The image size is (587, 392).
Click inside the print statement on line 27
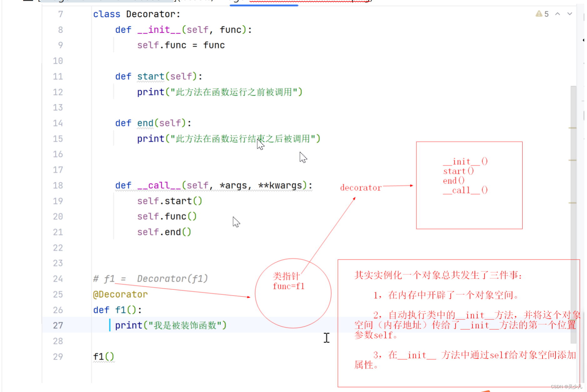pos(169,325)
